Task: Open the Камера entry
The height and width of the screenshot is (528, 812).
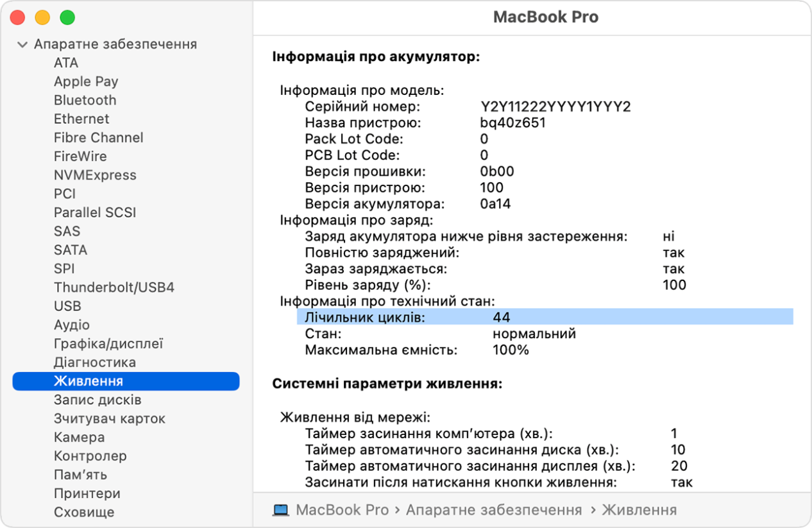Action: tap(79, 437)
